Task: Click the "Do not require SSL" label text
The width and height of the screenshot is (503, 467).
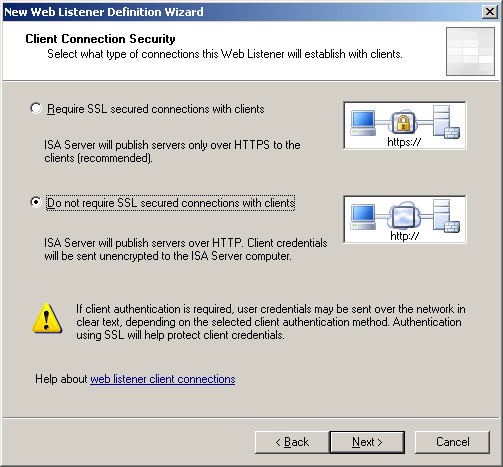Action: coord(170,203)
